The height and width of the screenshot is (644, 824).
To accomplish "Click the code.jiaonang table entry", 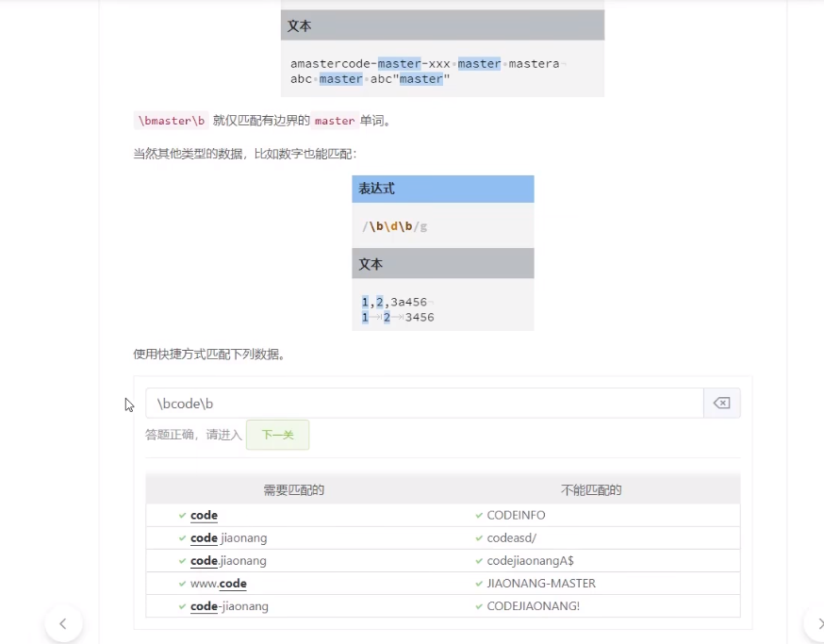I will pos(228,561).
